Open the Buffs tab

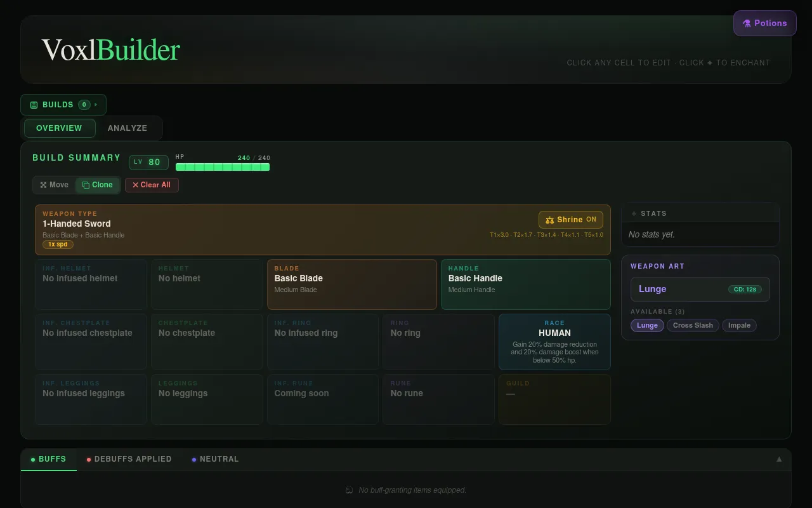pyautogui.click(x=49, y=459)
